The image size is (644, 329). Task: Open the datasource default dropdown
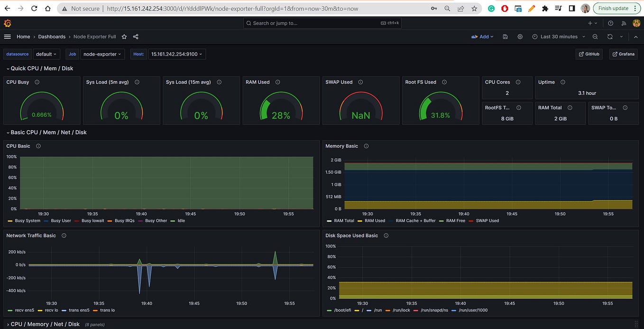click(46, 54)
